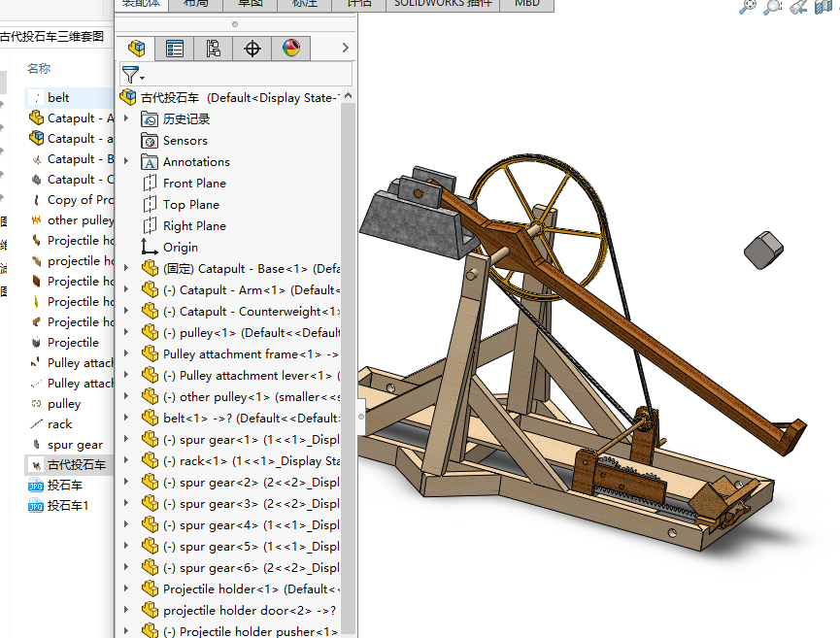Select the Front Plane item
The image size is (840, 638).
(x=194, y=184)
